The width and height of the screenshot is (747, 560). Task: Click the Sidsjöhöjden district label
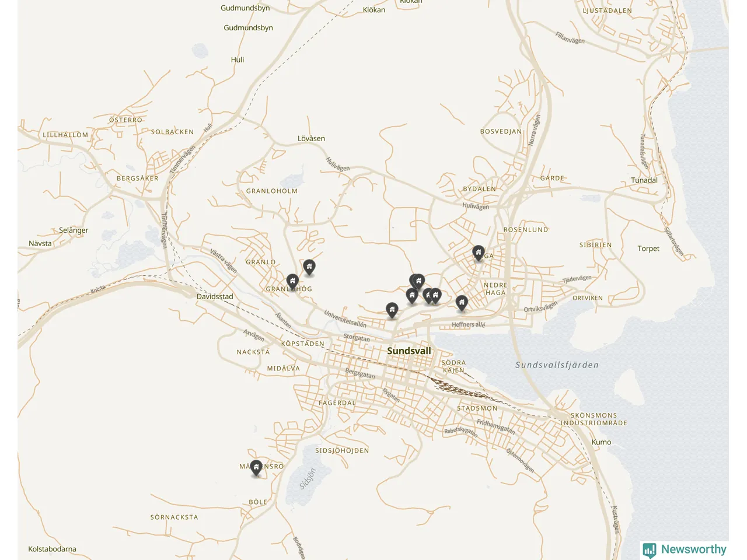[x=342, y=450]
